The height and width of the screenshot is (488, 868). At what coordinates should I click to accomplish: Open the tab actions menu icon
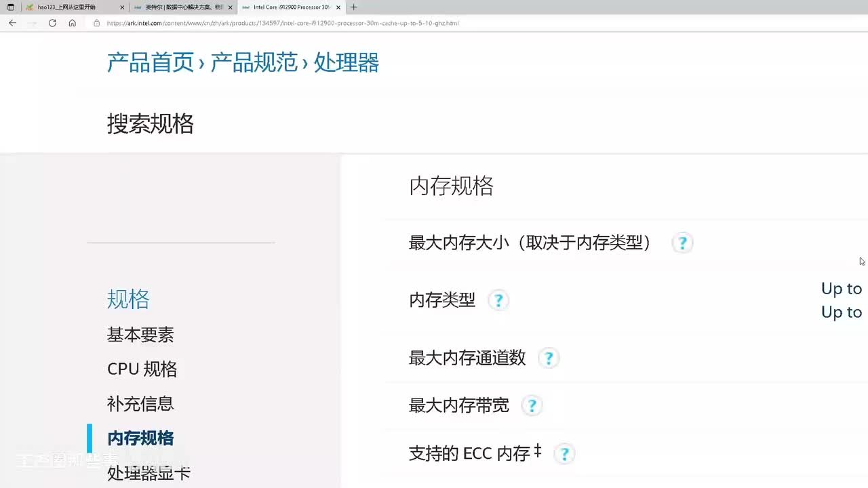coord(10,7)
